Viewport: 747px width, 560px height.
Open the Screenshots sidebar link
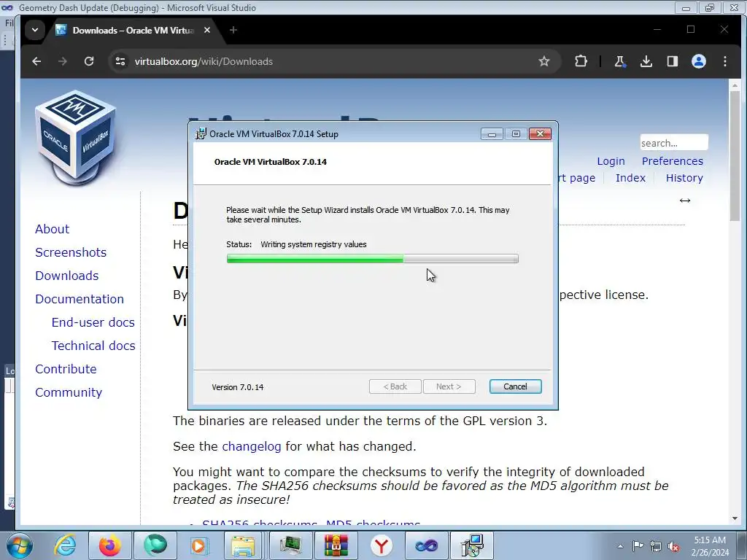tap(71, 252)
